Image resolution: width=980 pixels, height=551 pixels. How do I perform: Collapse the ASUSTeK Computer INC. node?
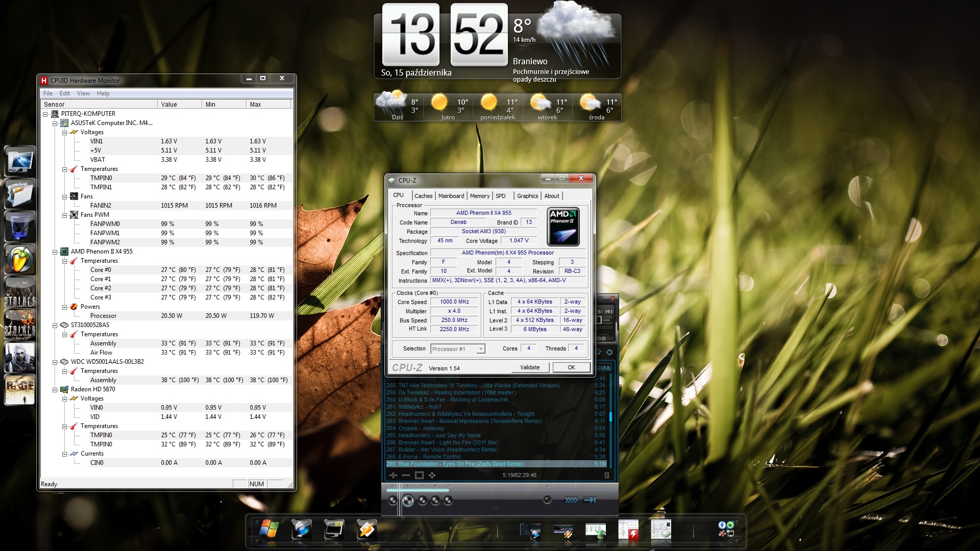coord(55,123)
